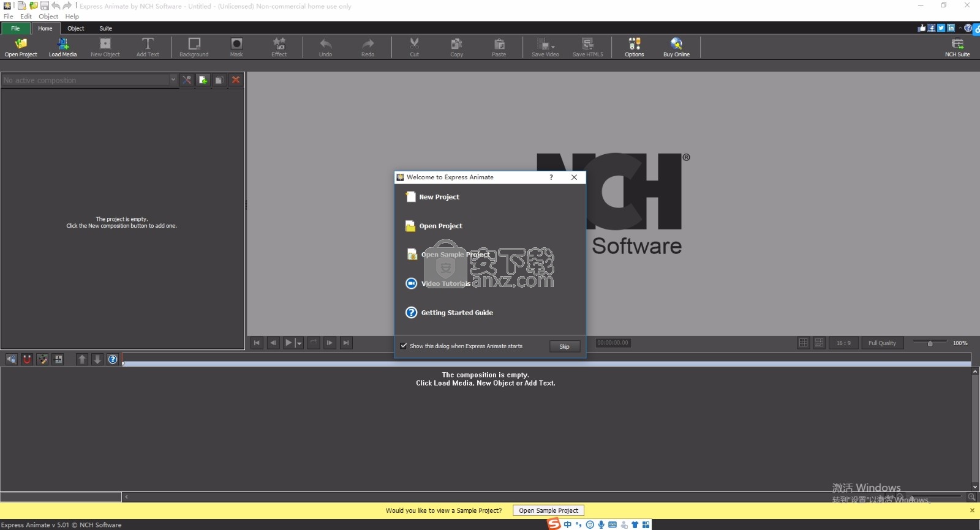This screenshot has width=980, height=530.
Task: Click the Undo toolbar icon
Action: 325,47
